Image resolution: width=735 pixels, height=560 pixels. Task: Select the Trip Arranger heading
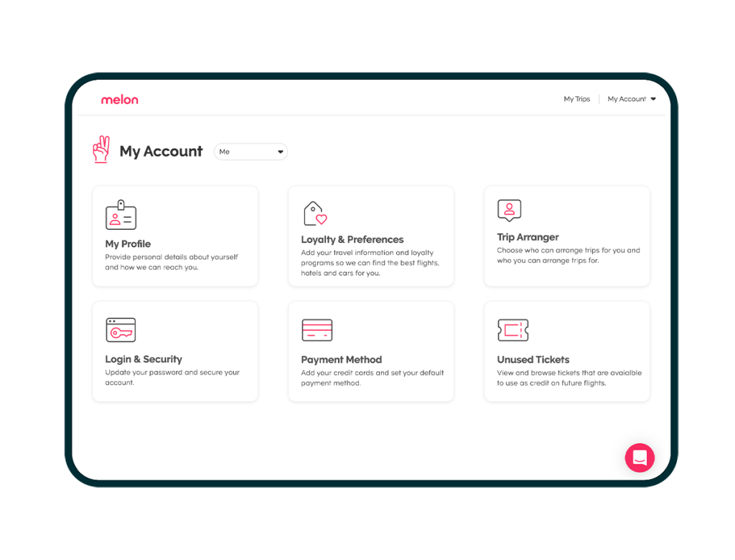tap(528, 237)
